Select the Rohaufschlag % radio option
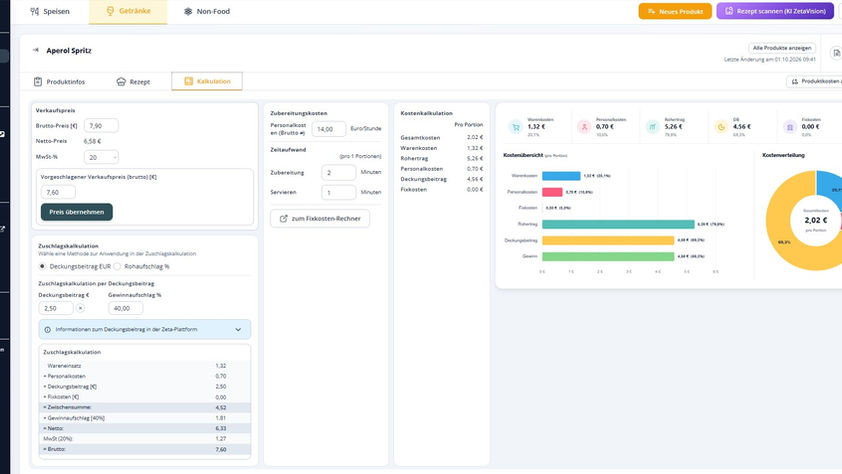The height and width of the screenshot is (474, 842). pos(117,266)
